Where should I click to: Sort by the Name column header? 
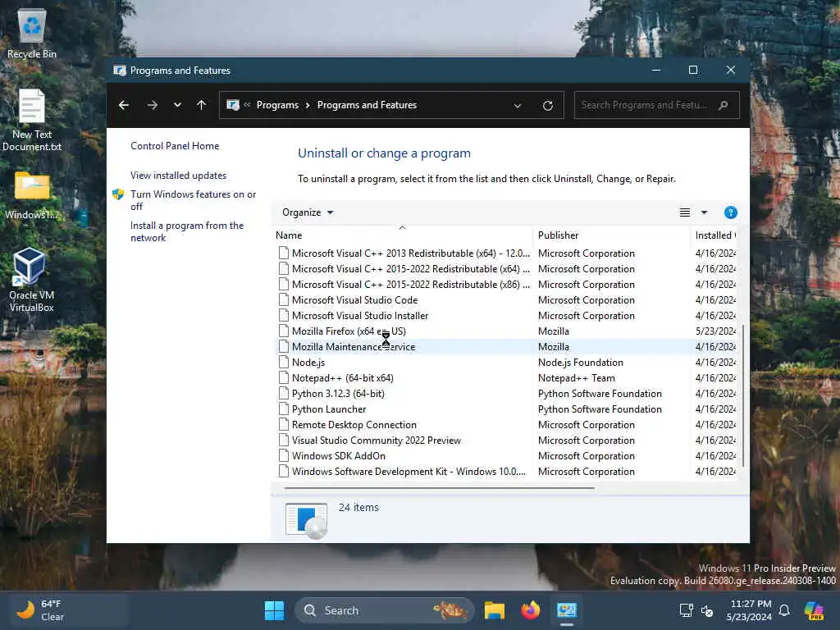pos(402,235)
